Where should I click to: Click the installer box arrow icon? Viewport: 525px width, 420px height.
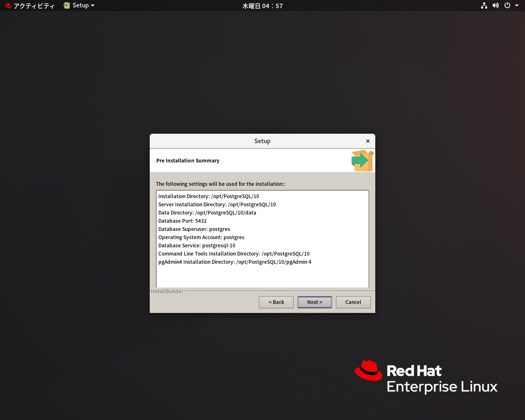[x=363, y=160]
